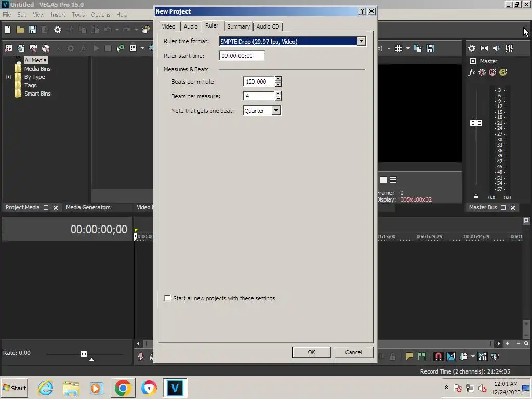
Task: Toggle Enable Snapping magnet button
Action: (x=438, y=356)
